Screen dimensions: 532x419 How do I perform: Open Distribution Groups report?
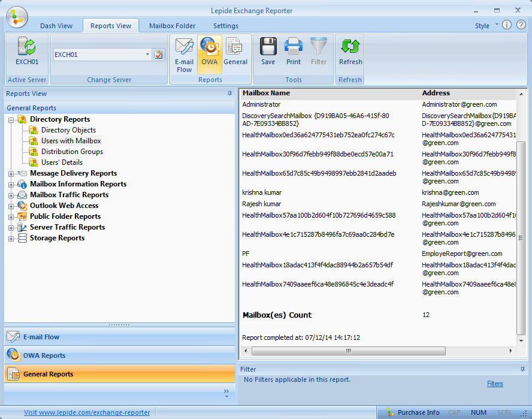click(x=72, y=152)
